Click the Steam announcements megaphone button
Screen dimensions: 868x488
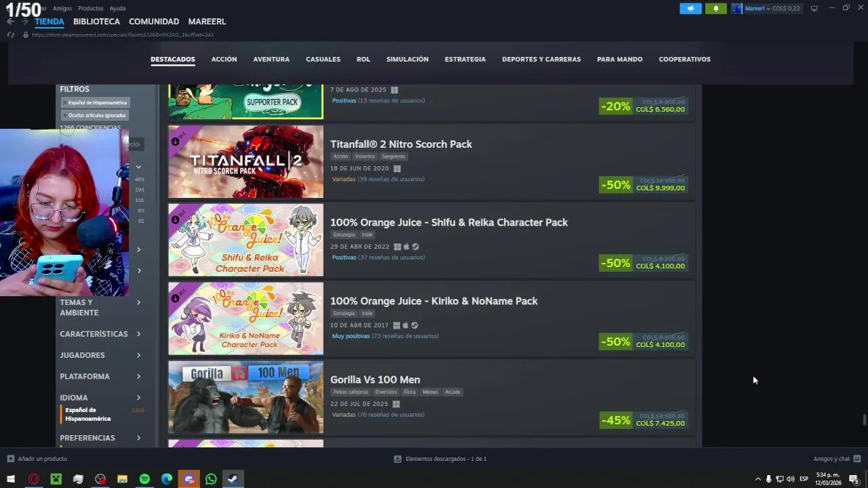[690, 8]
